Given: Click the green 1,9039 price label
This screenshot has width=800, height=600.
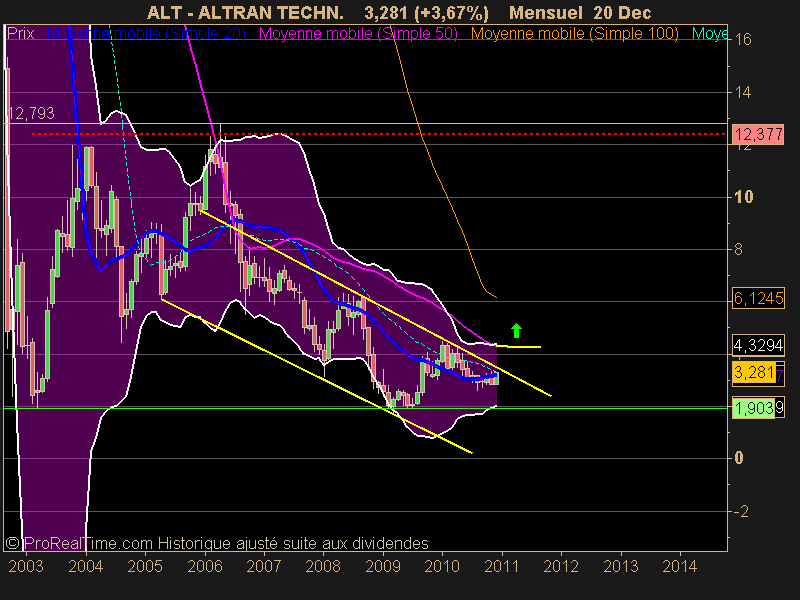Looking at the screenshot, I should click(759, 408).
